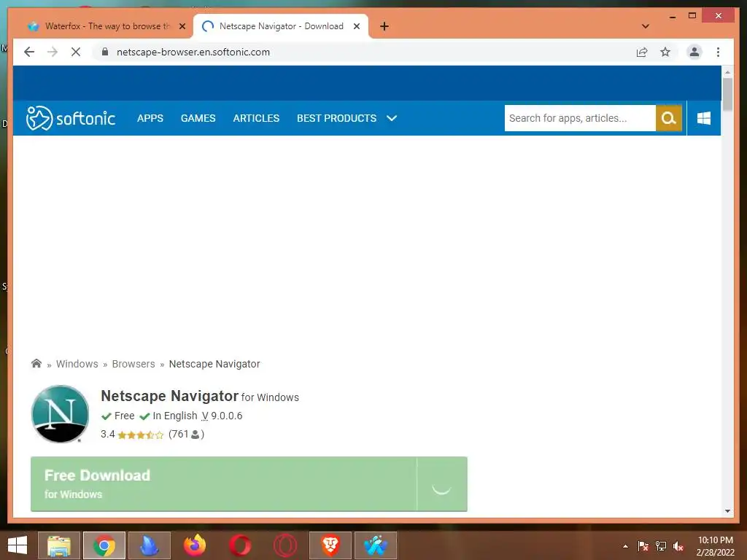Open Firefox from the taskbar
This screenshot has width=747, height=560.
point(194,545)
